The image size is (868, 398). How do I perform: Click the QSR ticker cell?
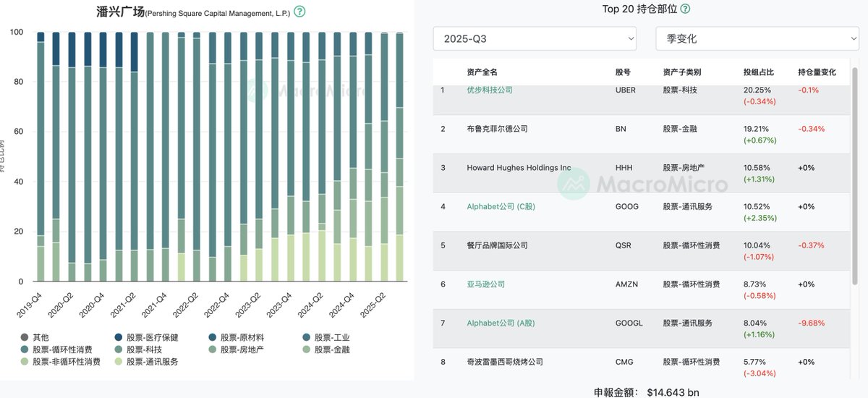[x=624, y=245]
